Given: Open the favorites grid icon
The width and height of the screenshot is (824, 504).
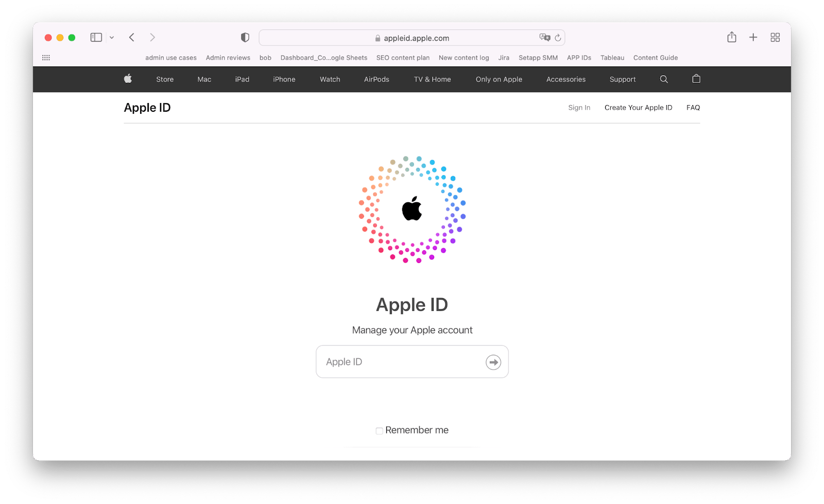Looking at the screenshot, I should click(x=46, y=58).
